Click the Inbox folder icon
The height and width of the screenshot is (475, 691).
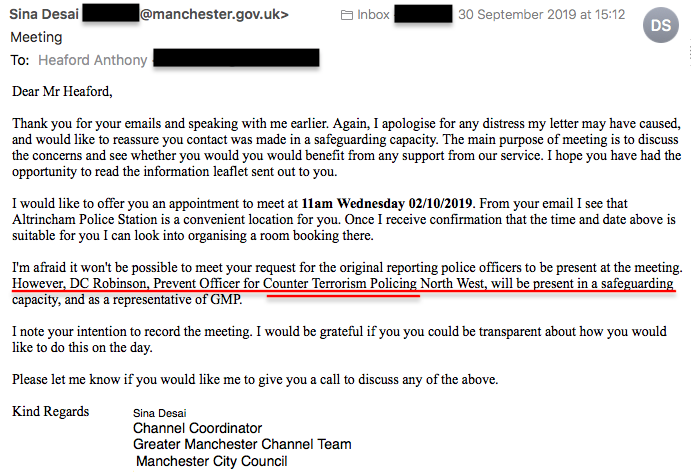tap(347, 15)
